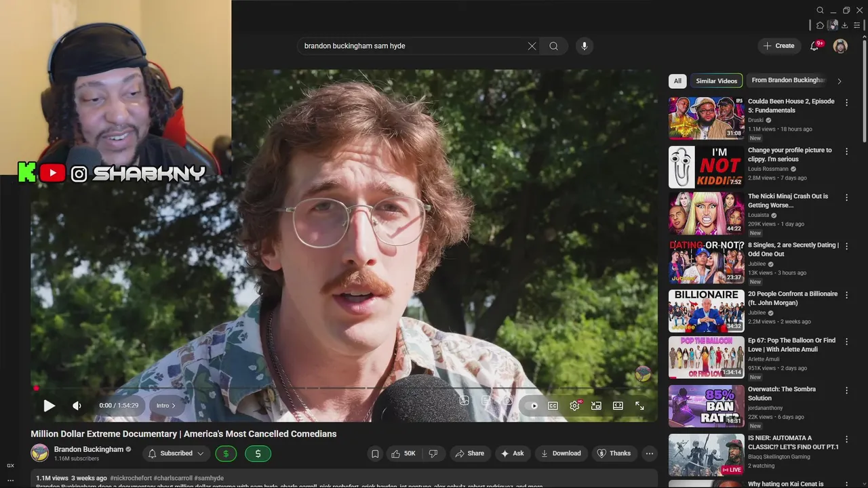The image size is (868, 488).
Task: Open the Overwatch 85% Ban Rate thumbnail
Action: tap(706, 406)
